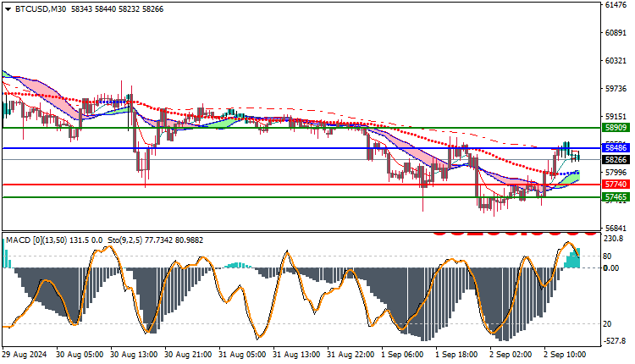
Task: Click the 31 Aug 05:00 time label
Action: click(242, 355)
